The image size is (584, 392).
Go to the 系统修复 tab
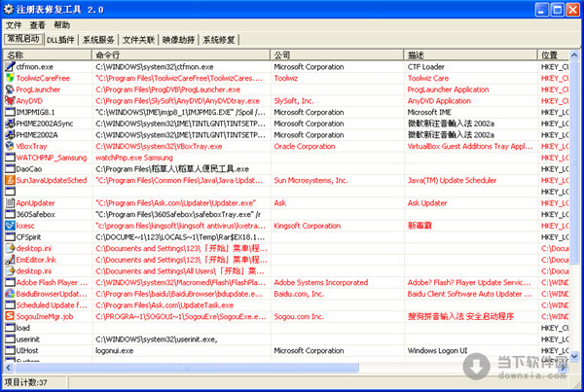(x=219, y=40)
